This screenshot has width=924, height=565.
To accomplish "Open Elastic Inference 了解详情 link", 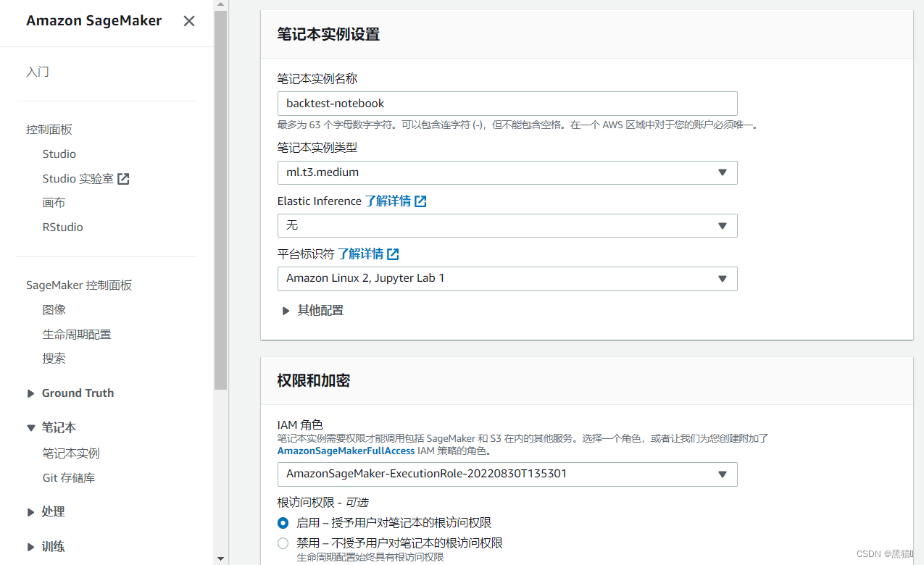I will point(388,201).
